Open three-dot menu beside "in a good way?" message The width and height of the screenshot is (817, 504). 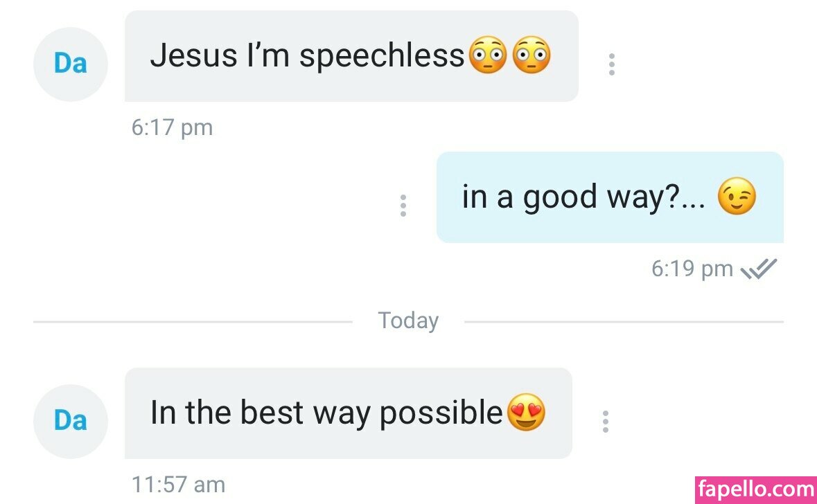point(403,206)
